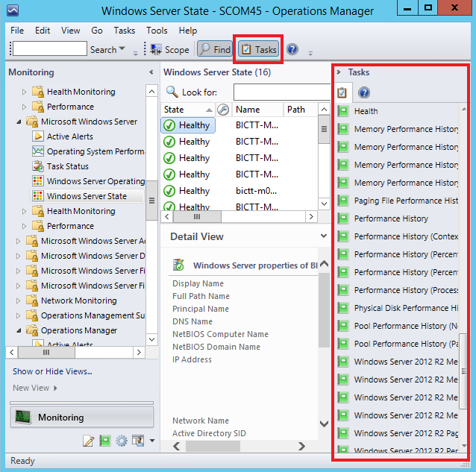Select the first Healthy BICTT-M row
The width and height of the screenshot is (476, 472).
[x=239, y=125]
